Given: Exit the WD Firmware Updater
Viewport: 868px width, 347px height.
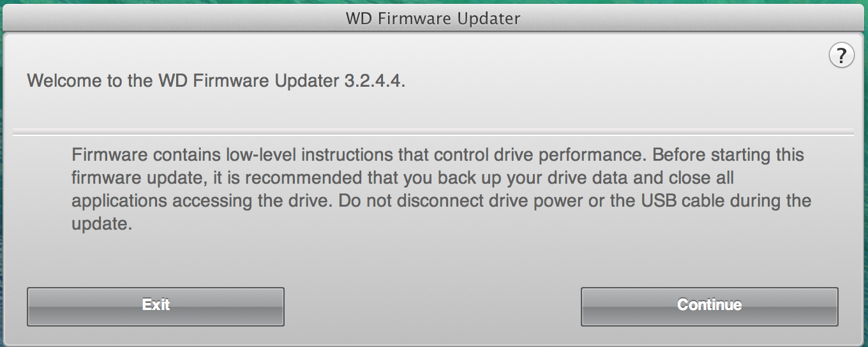Looking at the screenshot, I should (155, 306).
